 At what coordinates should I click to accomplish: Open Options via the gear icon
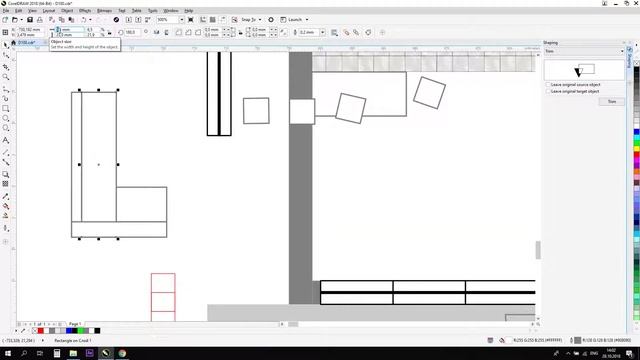point(271,20)
